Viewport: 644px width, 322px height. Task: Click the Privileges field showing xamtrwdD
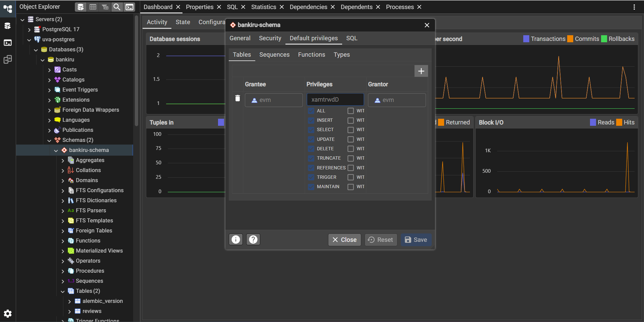point(335,100)
